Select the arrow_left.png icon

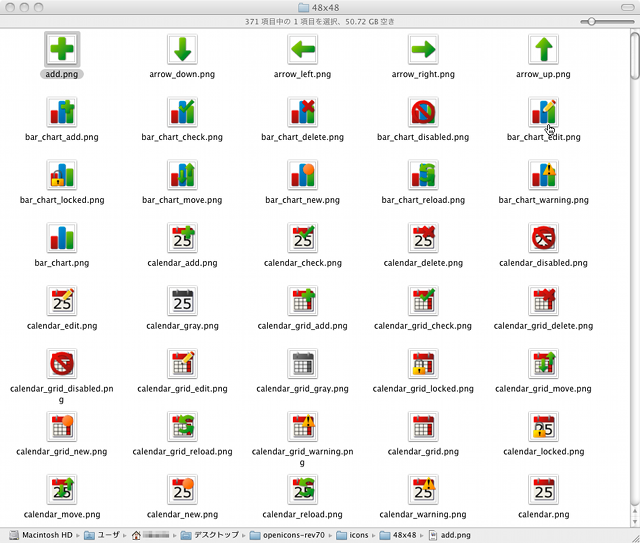coord(302,49)
